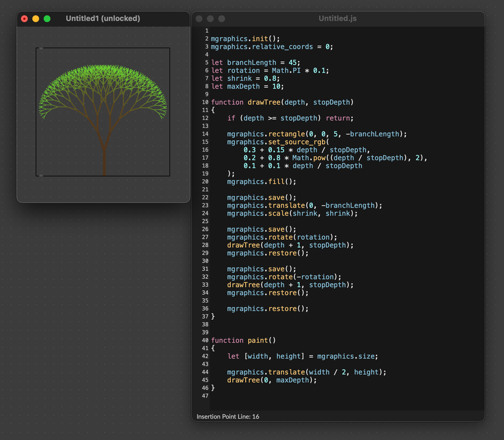Viewport: 504px width, 440px height.
Task: Click the 'Insertion Point Line: 16' status bar
Action: (x=228, y=417)
